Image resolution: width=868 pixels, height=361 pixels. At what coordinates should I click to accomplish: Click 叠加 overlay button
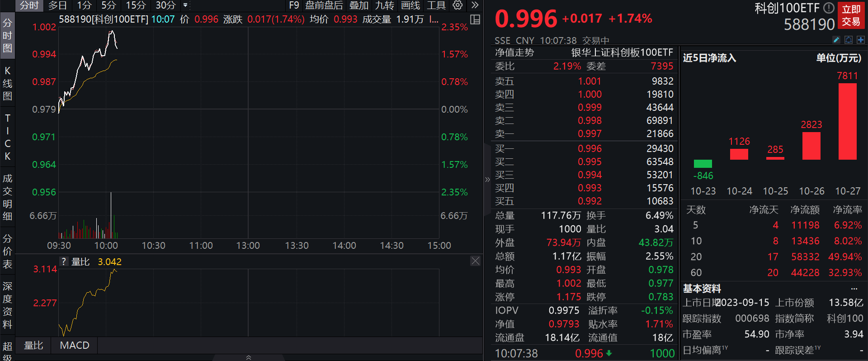pyautogui.click(x=359, y=5)
